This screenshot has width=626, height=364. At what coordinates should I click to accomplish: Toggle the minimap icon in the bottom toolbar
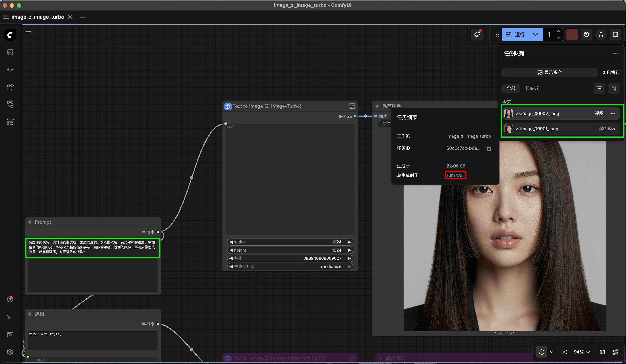coord(602,352)
